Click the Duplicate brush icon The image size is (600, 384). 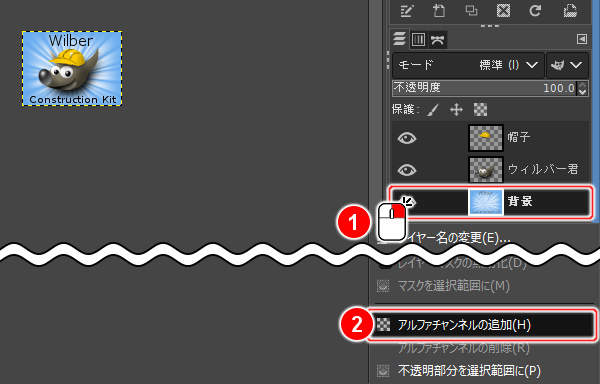(471, 10)
